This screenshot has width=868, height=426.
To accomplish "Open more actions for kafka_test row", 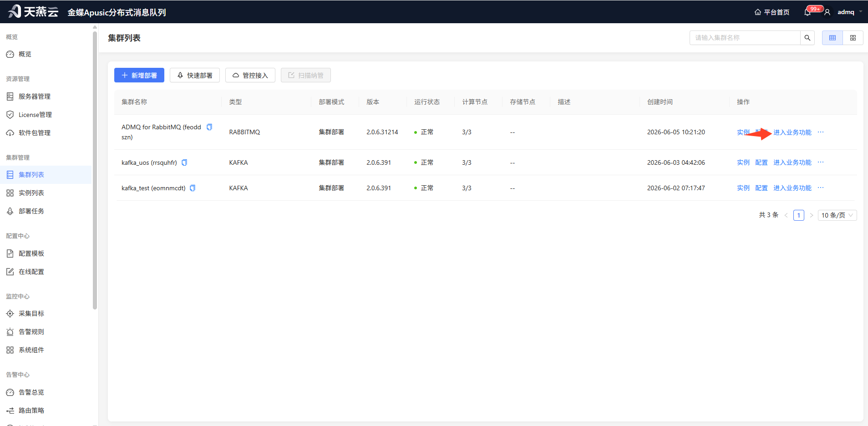I will (x=821, y=188).
